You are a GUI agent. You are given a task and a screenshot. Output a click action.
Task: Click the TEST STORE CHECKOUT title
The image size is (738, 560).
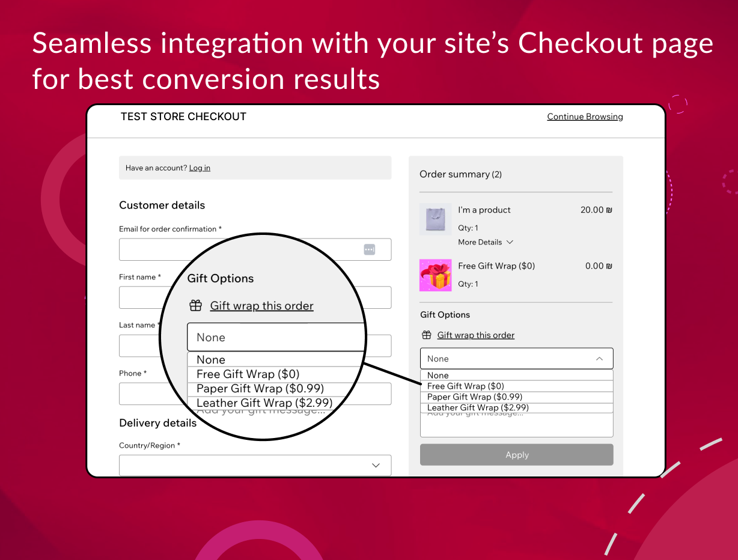tap(183, 117)
